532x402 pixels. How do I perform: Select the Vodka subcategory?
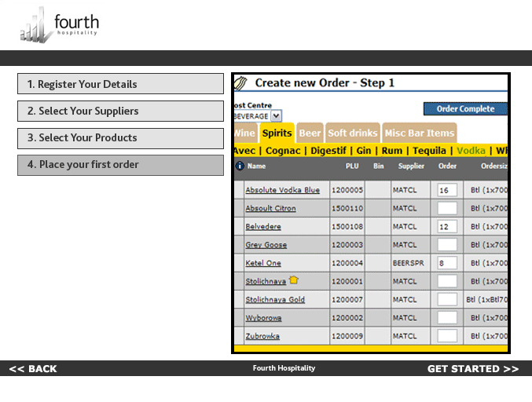coord(471,151)
